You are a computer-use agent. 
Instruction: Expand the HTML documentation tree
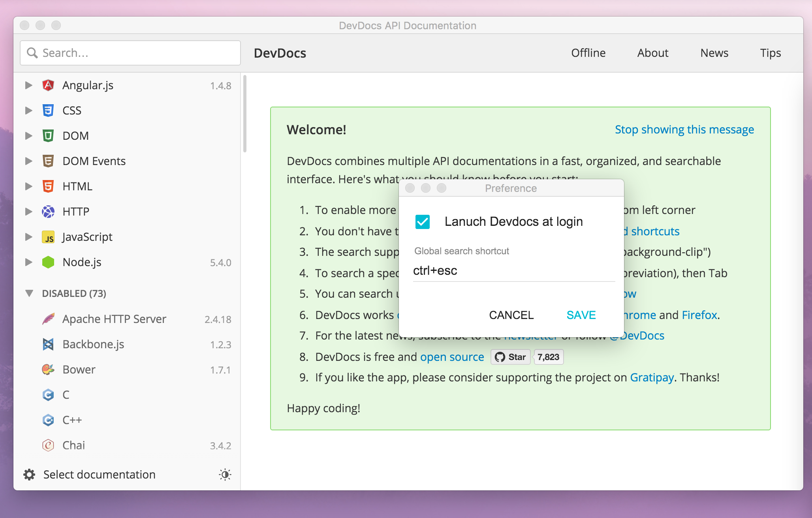click(x=29, y=186)
